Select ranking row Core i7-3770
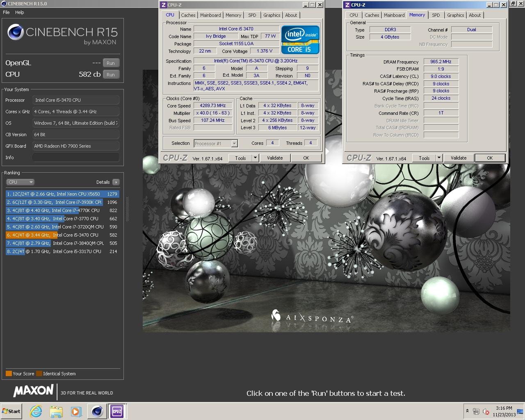The height and width of the screenshot is (420, 525). click(62, 219)
